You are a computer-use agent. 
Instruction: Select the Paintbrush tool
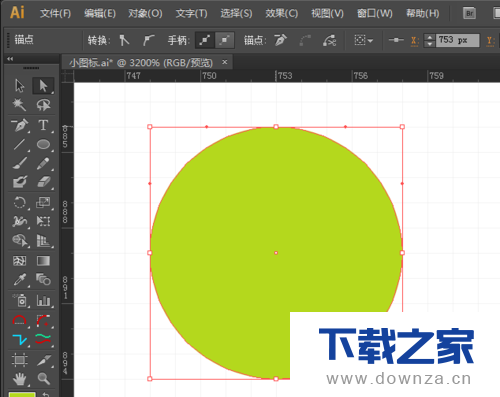click(x=20, y=163)
